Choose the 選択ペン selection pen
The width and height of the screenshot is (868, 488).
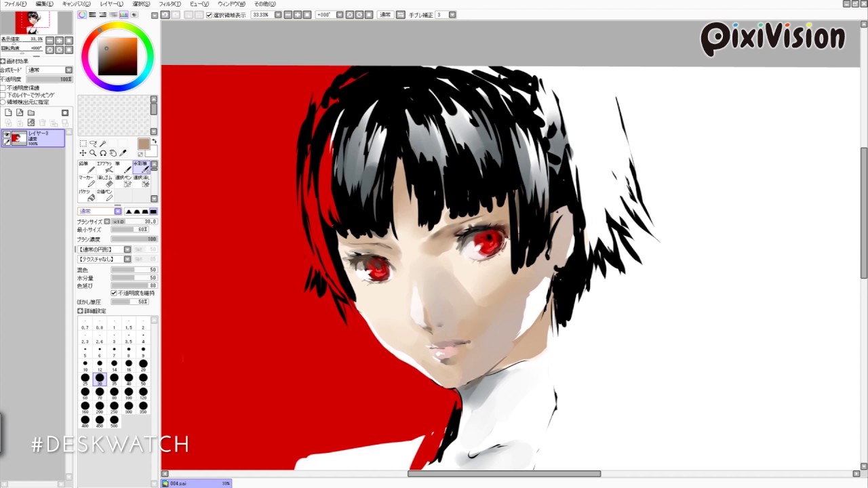click(123, 181)
